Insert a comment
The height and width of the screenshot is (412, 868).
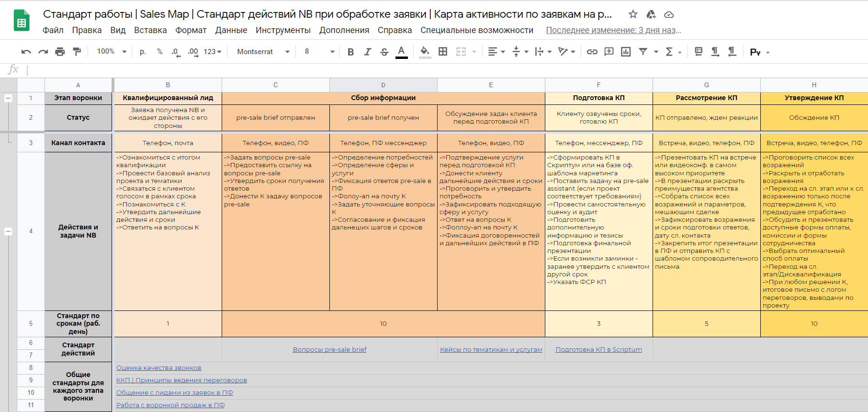pyautogui.click(x=609, y=52)
